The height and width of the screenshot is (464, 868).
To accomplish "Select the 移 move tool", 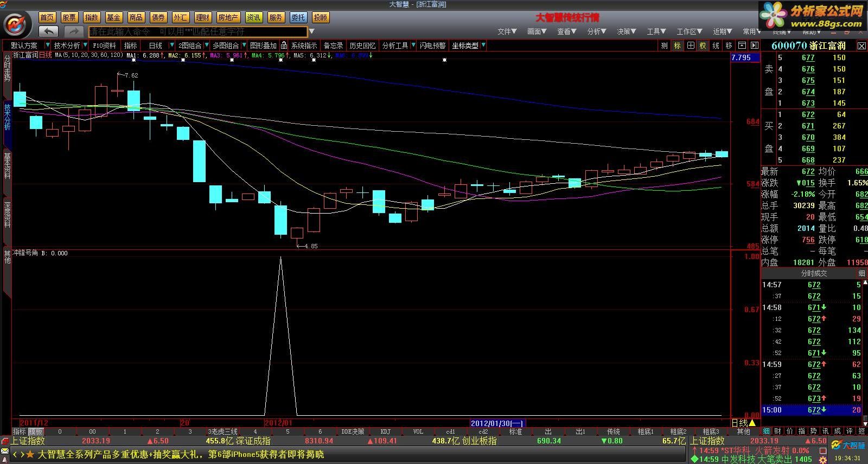I will click(729, 46).
